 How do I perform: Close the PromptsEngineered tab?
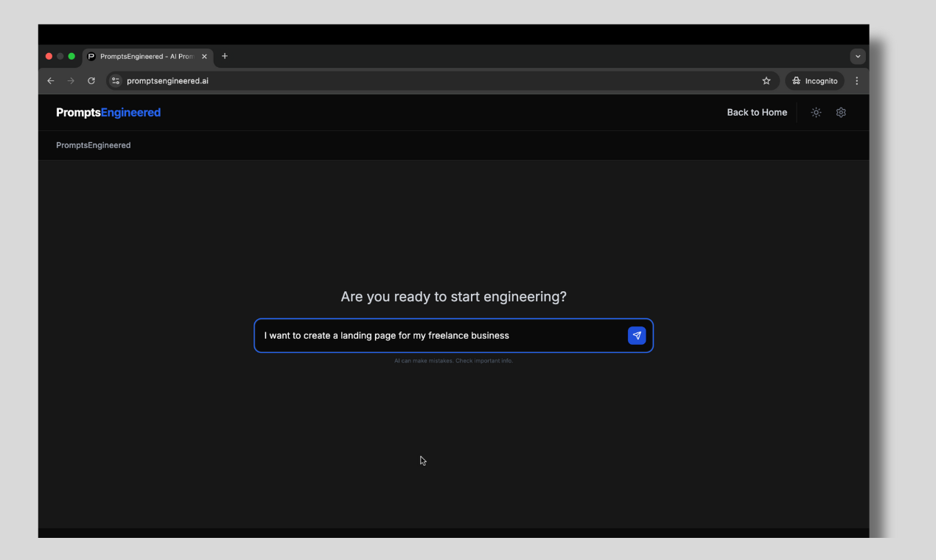tap(204, 57)
